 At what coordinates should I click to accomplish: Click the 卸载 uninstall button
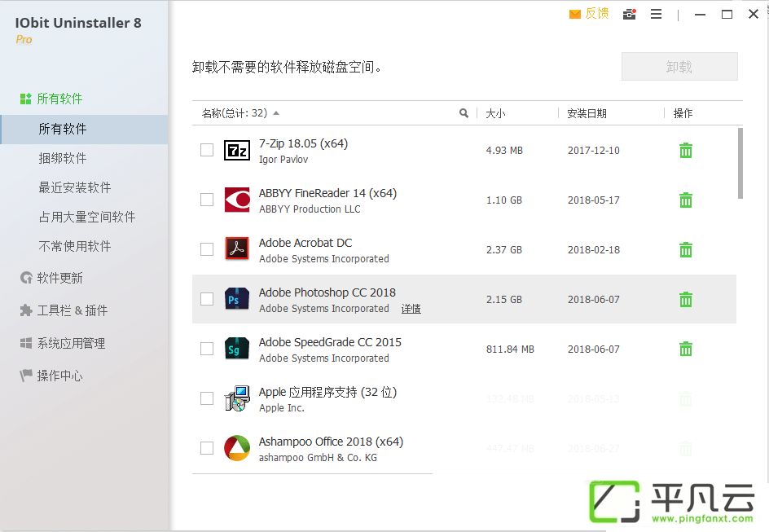click(x=679, y=67)
